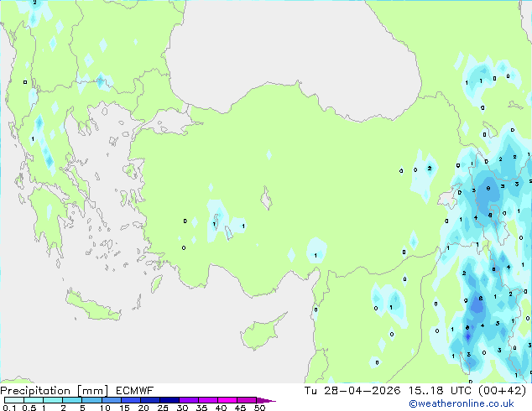
Task: Click the legend label '0.1'
Action: point(9,408)
